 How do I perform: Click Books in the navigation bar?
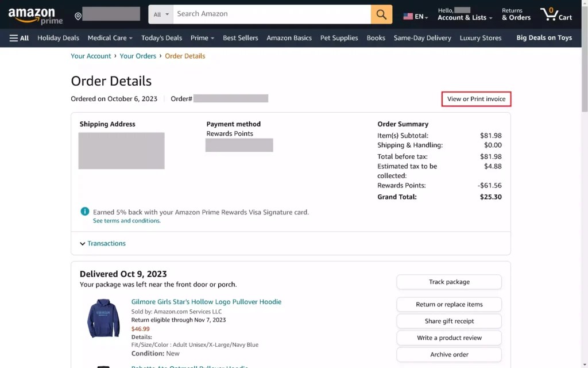pyautogui.click(x=376, y=38)
